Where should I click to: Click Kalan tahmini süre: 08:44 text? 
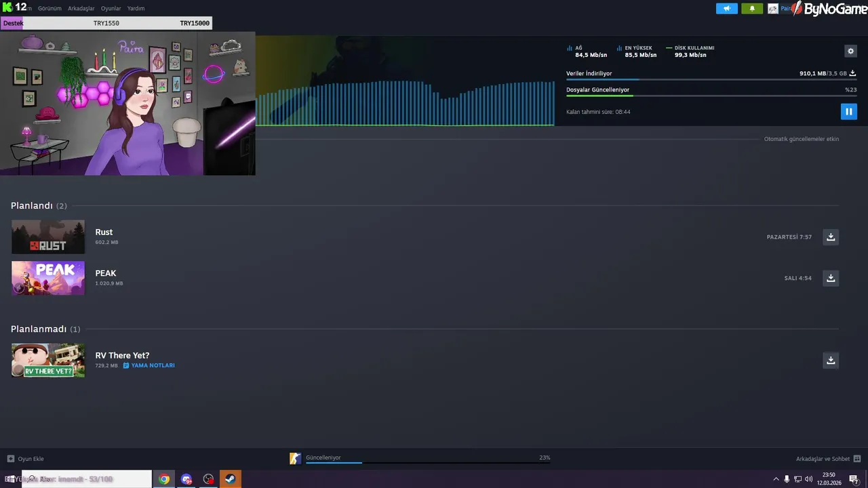[x=598, y=112]
